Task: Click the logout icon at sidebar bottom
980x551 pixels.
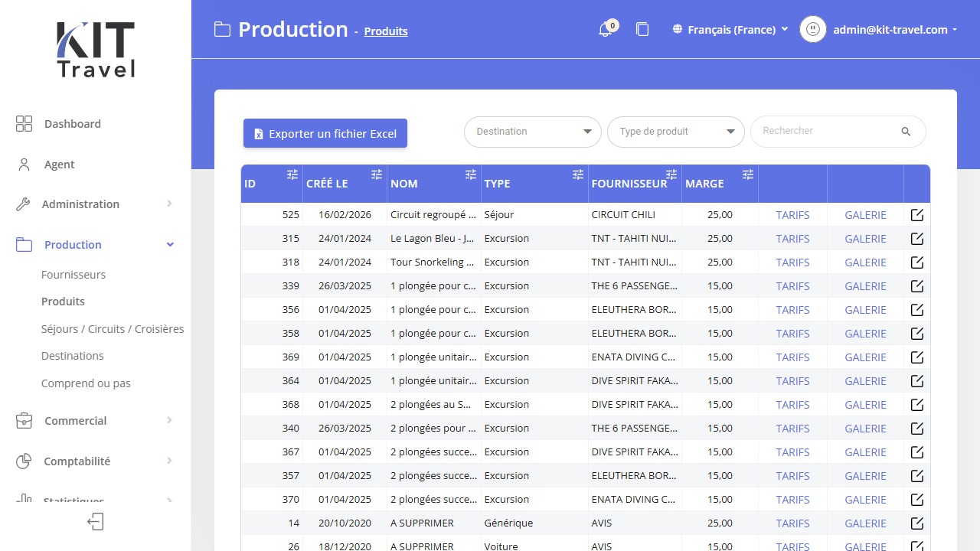Action: coord(96,522)
